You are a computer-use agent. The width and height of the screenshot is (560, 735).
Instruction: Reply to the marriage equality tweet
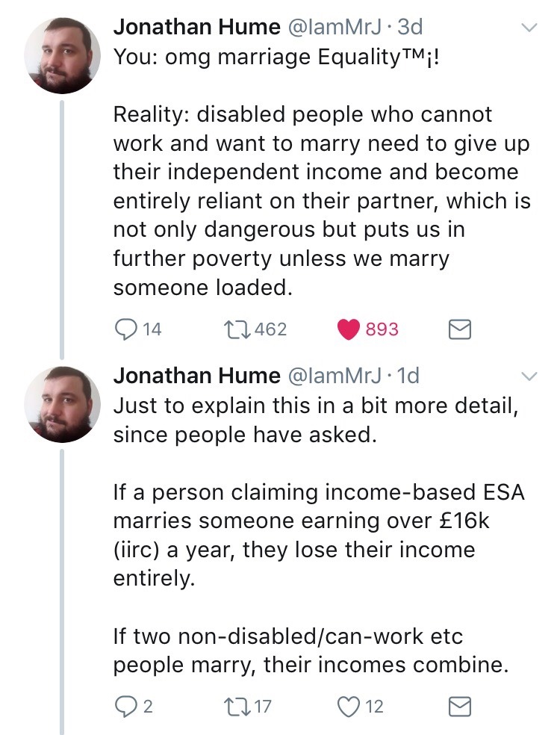point(124,329)
